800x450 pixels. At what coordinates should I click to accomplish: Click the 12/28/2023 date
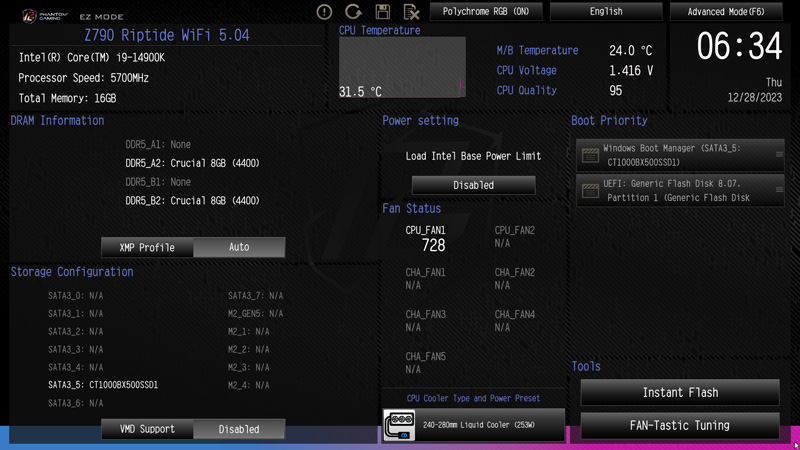tap(755, 97)
